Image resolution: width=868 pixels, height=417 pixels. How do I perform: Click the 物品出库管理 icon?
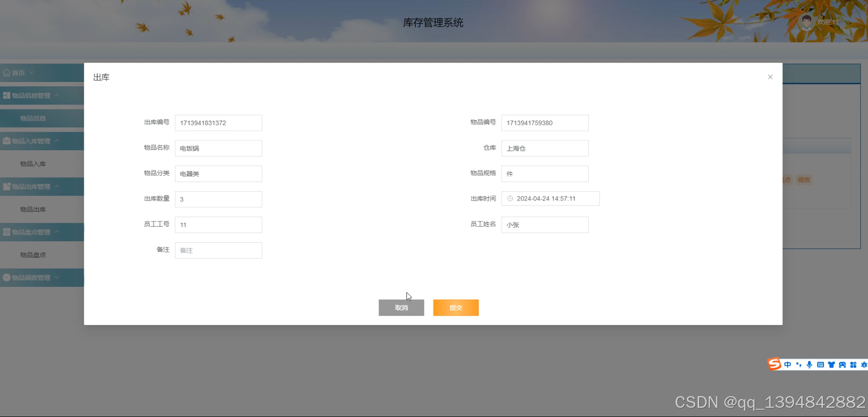tap(6, 186)
